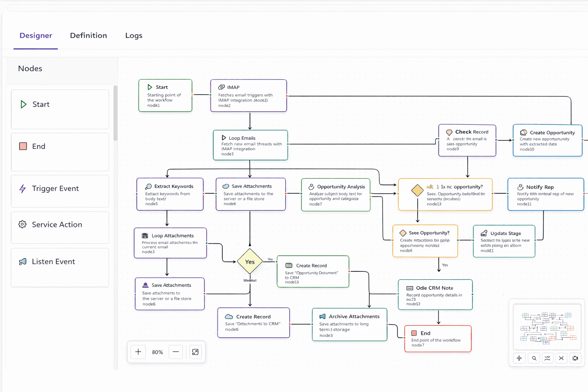
Task: Click the Odle CRM Note node title
Action: point(434,288)
